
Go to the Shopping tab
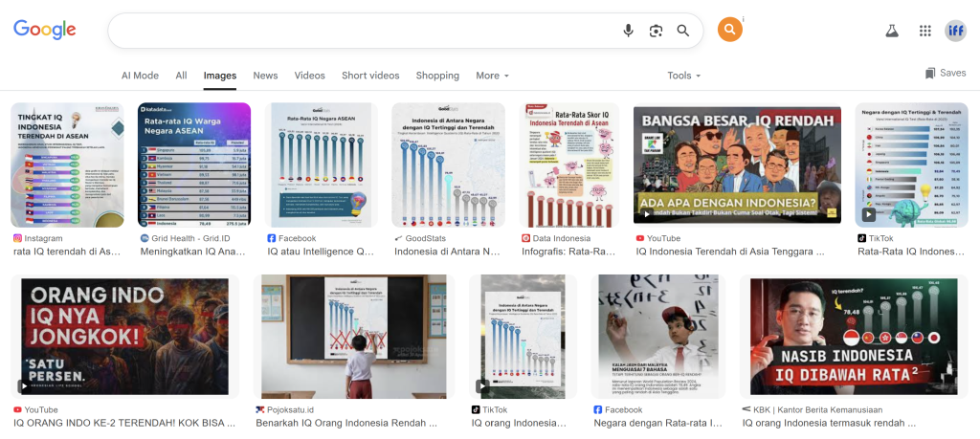[x=437, y=76]
